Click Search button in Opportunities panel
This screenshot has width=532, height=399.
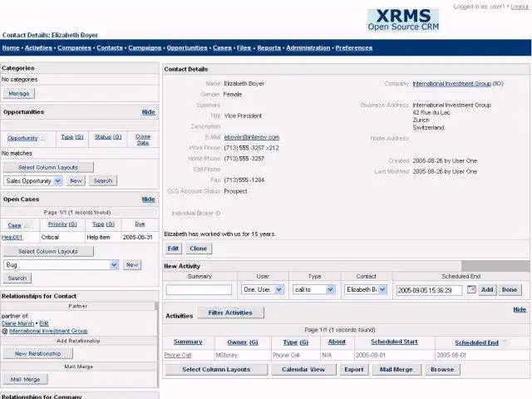pos(103,181)
